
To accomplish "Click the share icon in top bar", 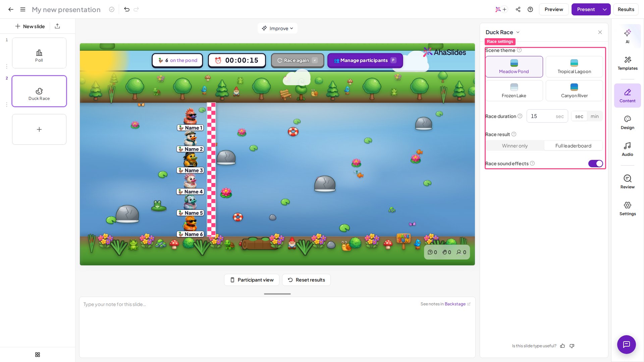I will [x=518, y=9].
